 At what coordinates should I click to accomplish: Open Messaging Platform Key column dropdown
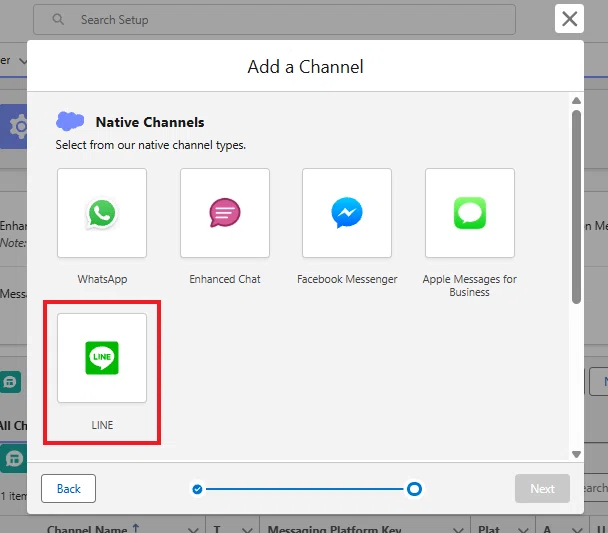[x=458, y=530]
